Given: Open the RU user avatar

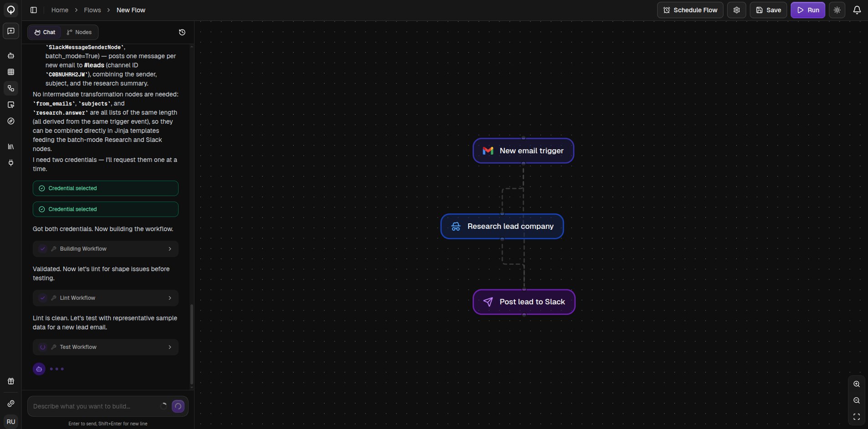Looking at the screenshot, I should tap(11, 422).
